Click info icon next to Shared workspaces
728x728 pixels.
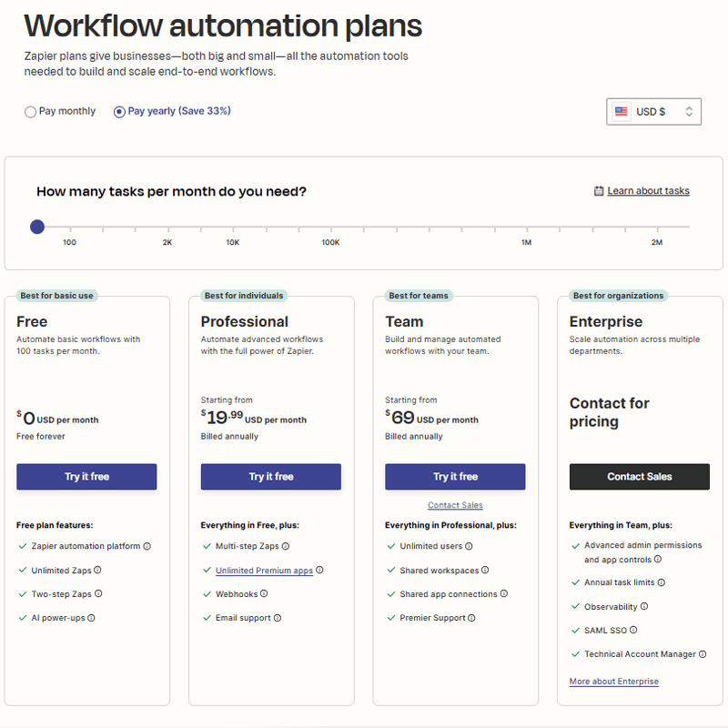click(x=485, y=570)
